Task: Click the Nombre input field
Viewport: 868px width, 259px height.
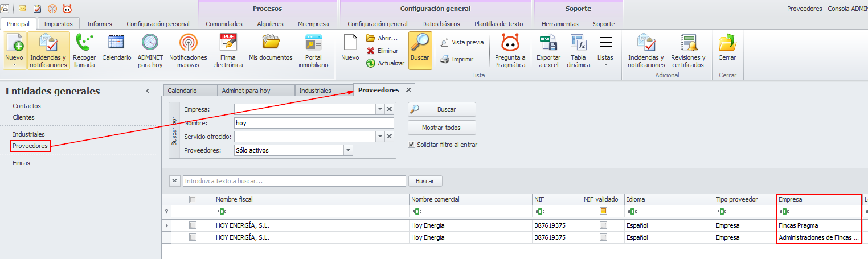Action: coord(314,123)
